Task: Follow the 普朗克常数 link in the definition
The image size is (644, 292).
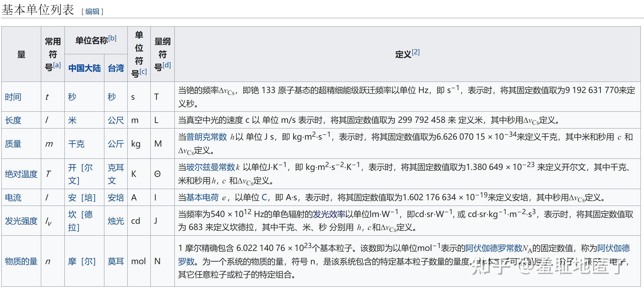Action: (207, 137)
